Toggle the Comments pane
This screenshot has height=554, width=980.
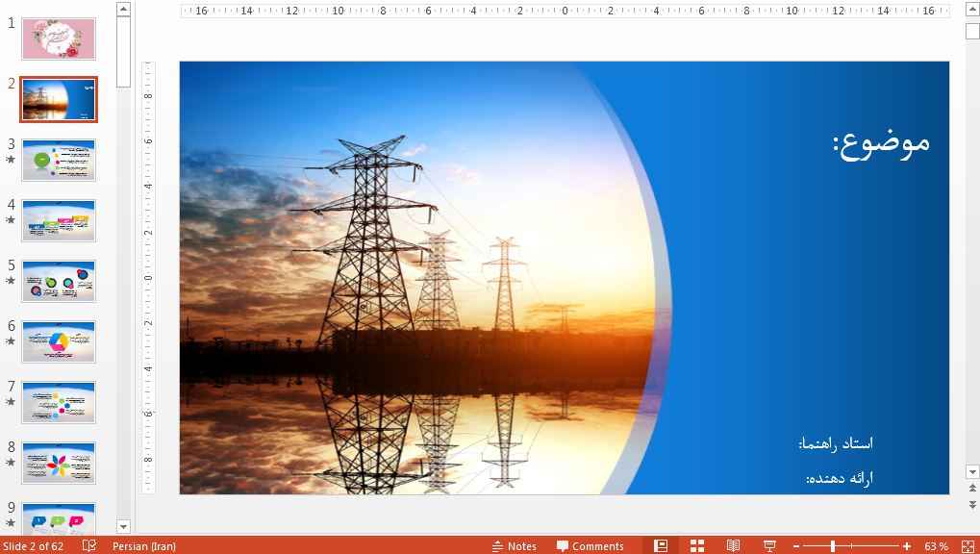point(591,546)
